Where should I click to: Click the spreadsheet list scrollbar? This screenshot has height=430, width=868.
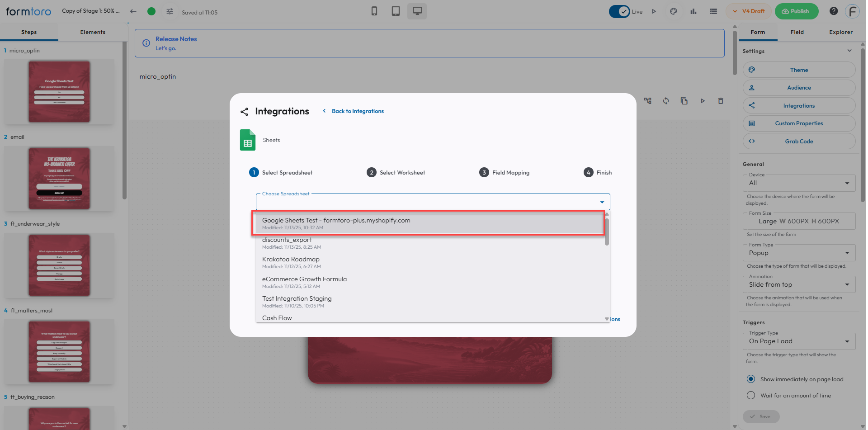(607, 232)
